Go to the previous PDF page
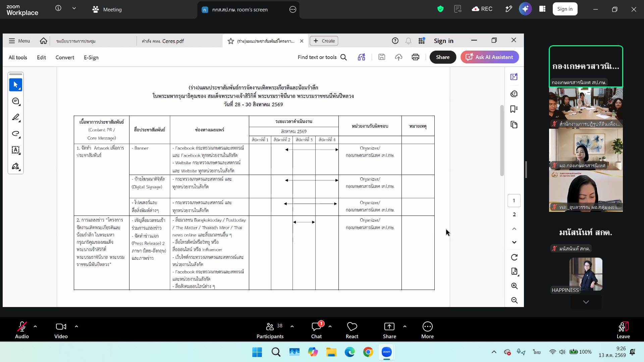644x362 pixels. [514, 229]
